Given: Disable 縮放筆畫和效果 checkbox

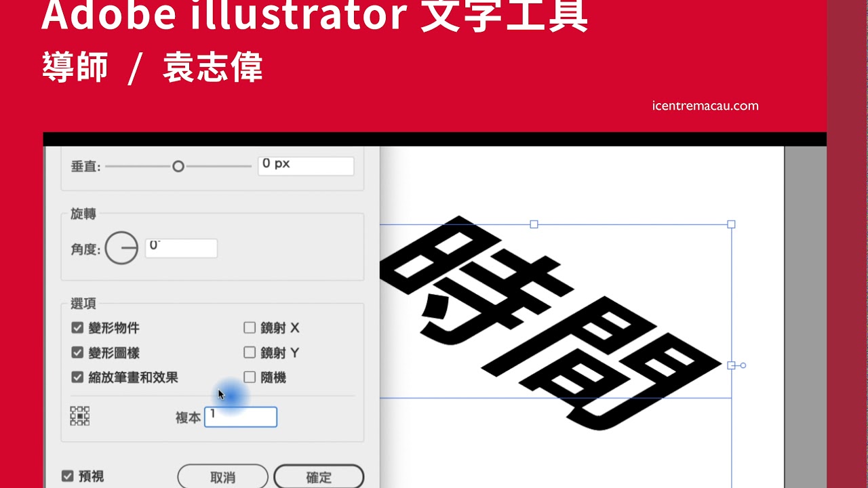Looking at the screenshot, I should click(77, 378).
